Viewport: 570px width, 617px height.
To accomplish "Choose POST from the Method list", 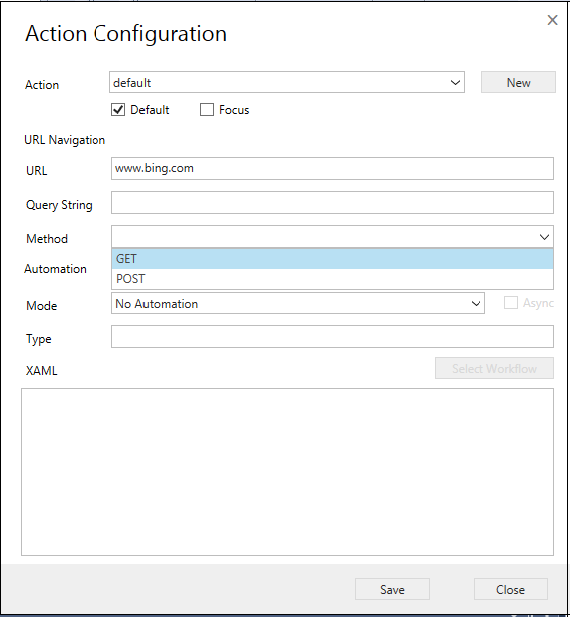I will pos(332,279).
